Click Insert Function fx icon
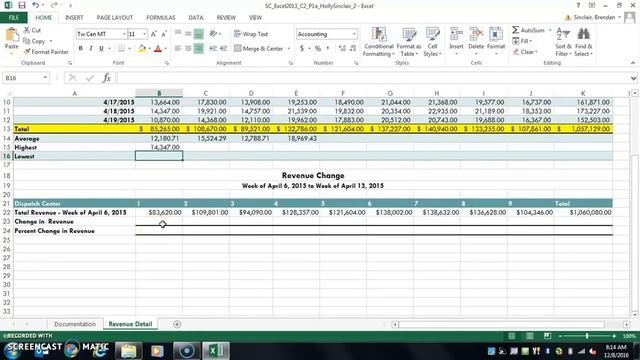This screenshot has width=640, height=360. coord(107,78)
